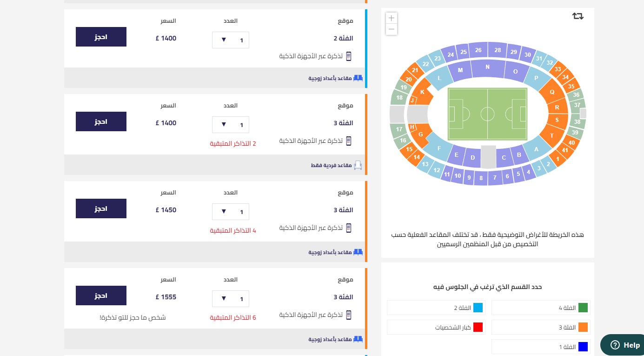Click the orange الفئة 3 color swatch
The width and height of the screenshot is (644, 356).
583,327
